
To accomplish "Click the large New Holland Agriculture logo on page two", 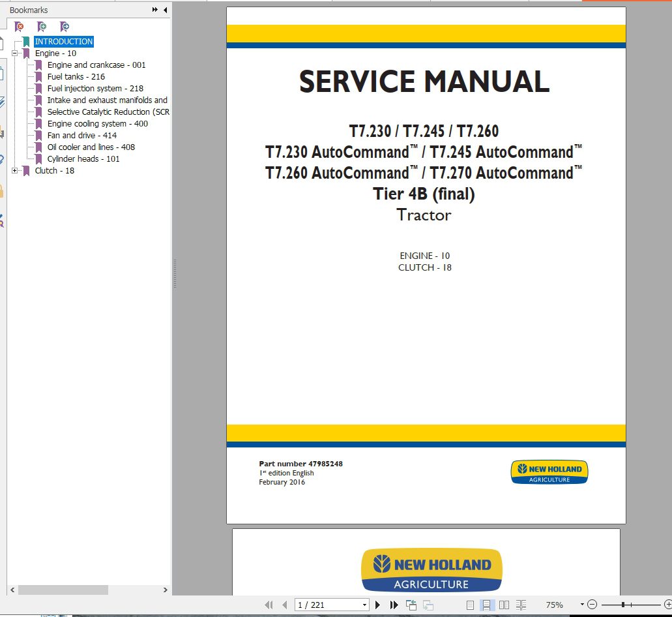I will click(x=431, y=570).
